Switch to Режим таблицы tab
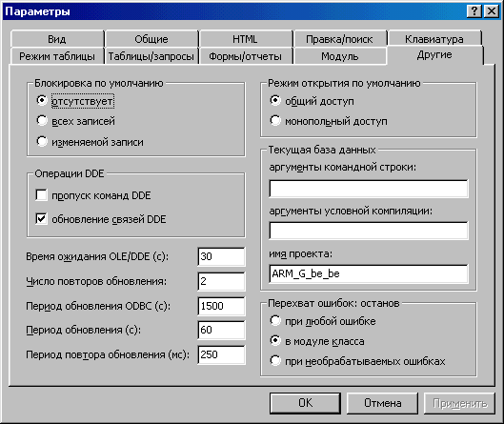Image resolution: width=504 pixels, height=424 pixels. point(57,56)
